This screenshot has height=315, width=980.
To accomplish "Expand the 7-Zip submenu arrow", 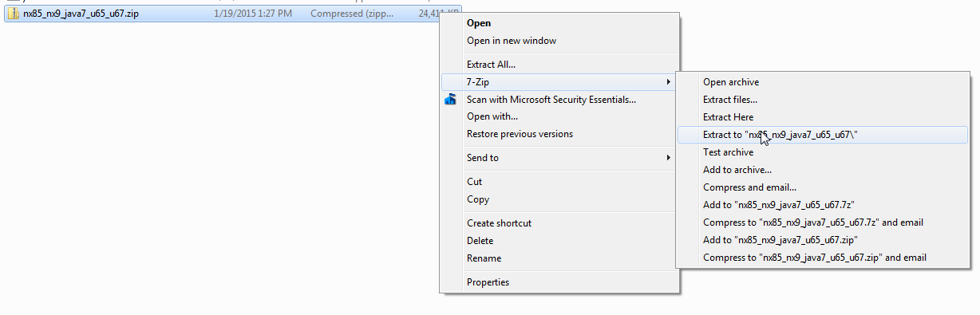I will pos(668,82).
